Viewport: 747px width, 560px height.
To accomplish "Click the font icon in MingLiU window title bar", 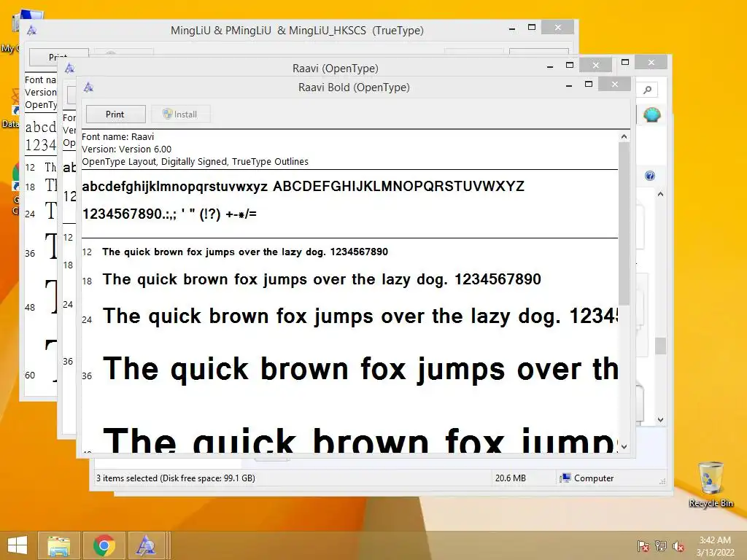I will [x=32, y=31].
